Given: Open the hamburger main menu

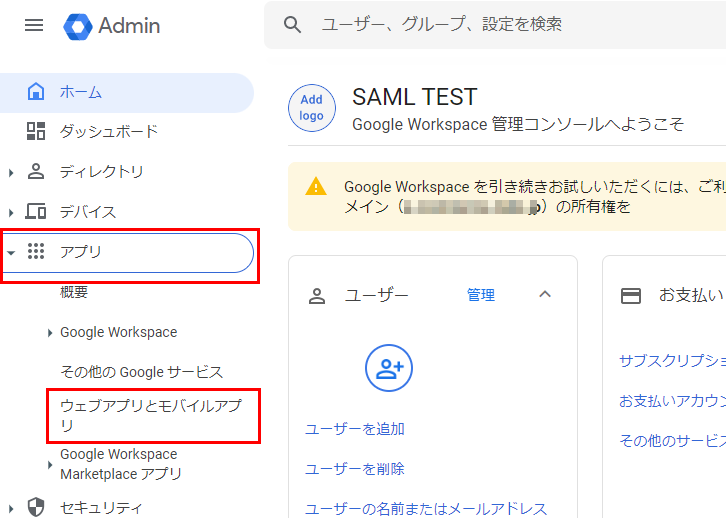Looking at the screenshot, I should tap(34, 25).
